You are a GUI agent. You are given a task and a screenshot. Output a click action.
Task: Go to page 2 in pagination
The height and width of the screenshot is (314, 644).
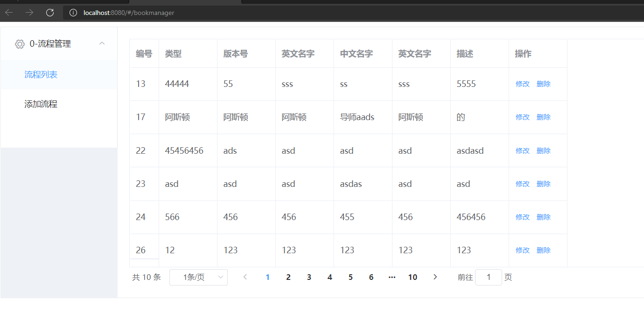288,277
